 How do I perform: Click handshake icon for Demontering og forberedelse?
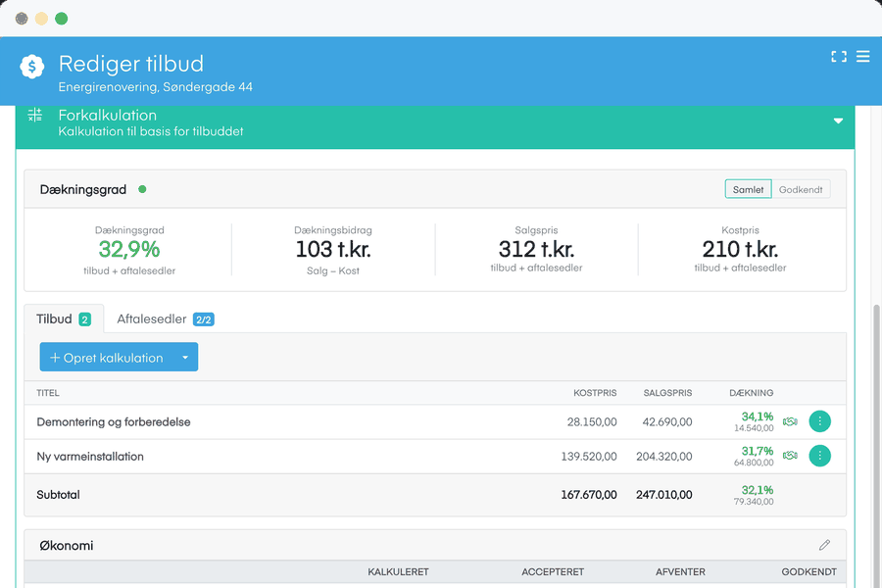tap(790, 421)
